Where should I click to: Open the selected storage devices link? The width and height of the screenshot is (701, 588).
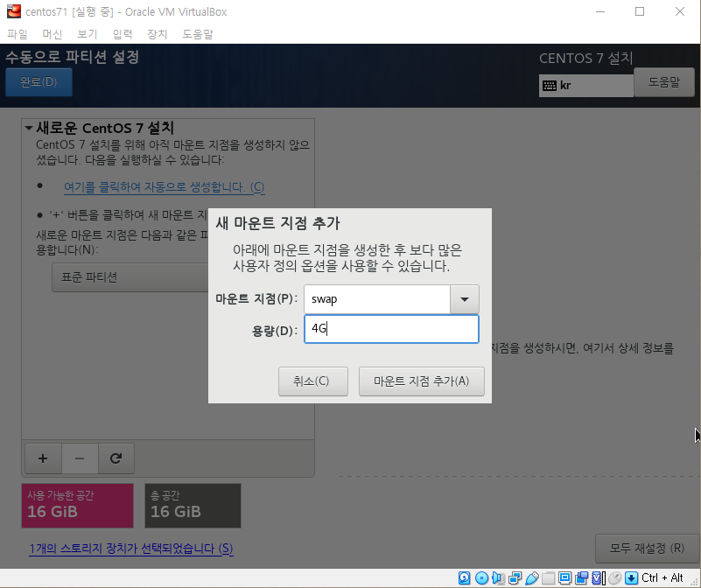(x=131, y=549)
